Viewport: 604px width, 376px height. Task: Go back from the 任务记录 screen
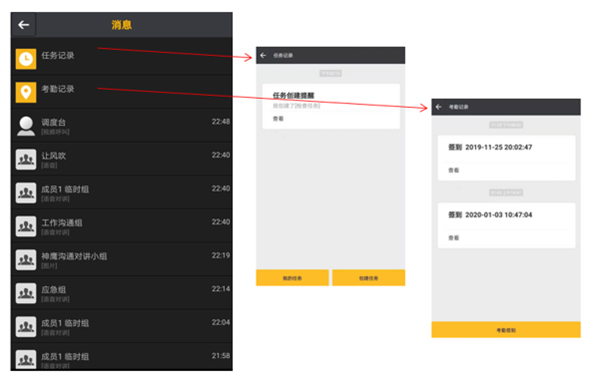click(263, 55)
